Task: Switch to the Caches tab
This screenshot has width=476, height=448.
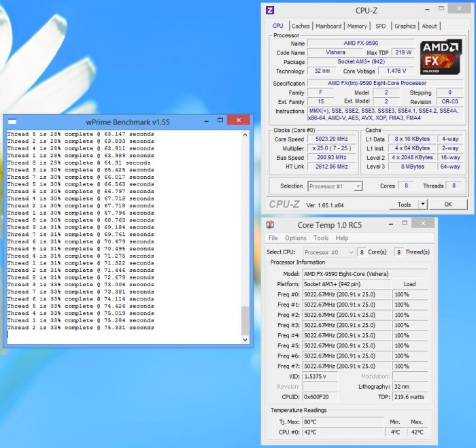Action: (301, 27)
